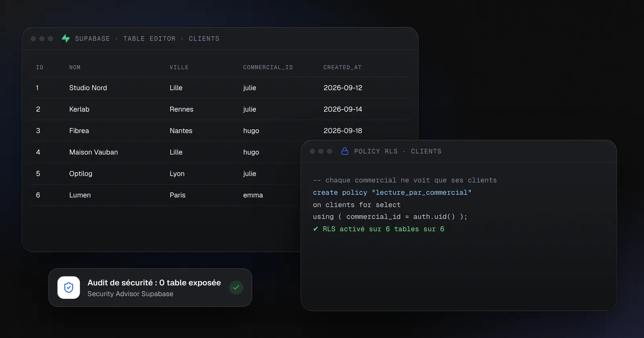Click the date 2026-09-12
The image size is (644, 338).
343,88
